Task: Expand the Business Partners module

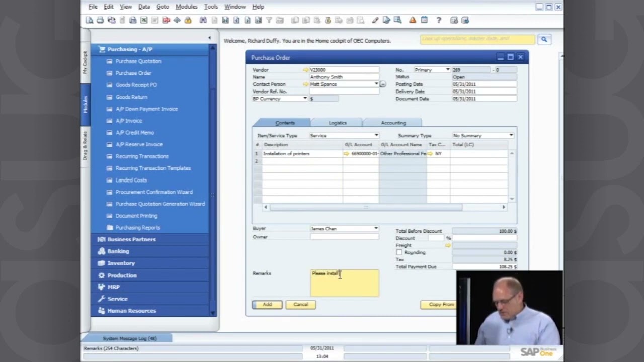Action: 150,239
